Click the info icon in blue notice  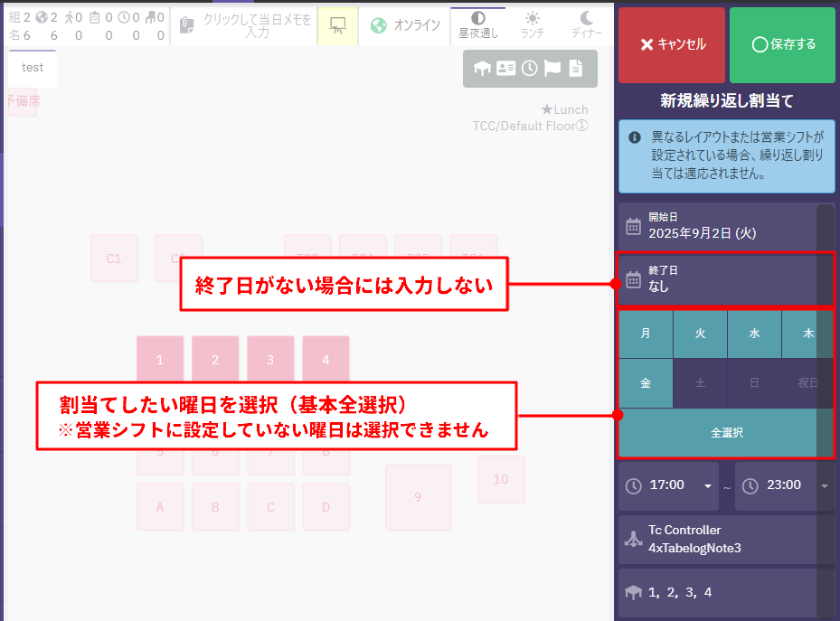click(x=634, y=137)
